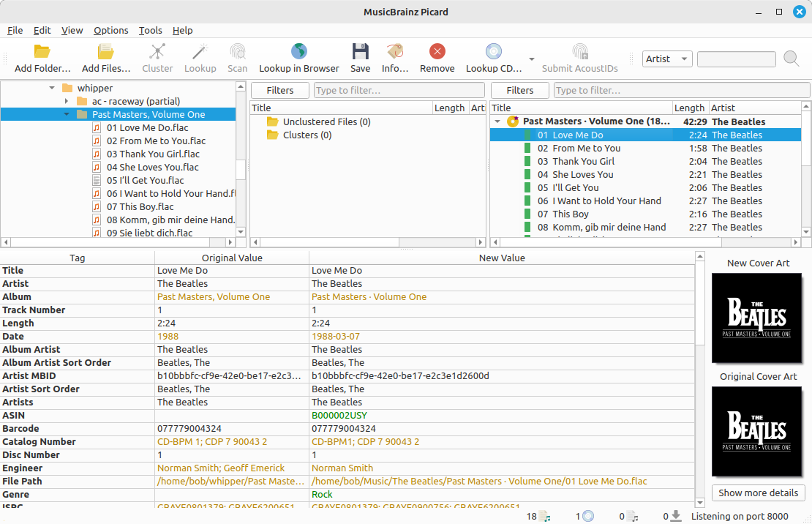The image size is (812, 524).
Task: Click the Length column header in album pane
Action: click(x=689, y=108)
